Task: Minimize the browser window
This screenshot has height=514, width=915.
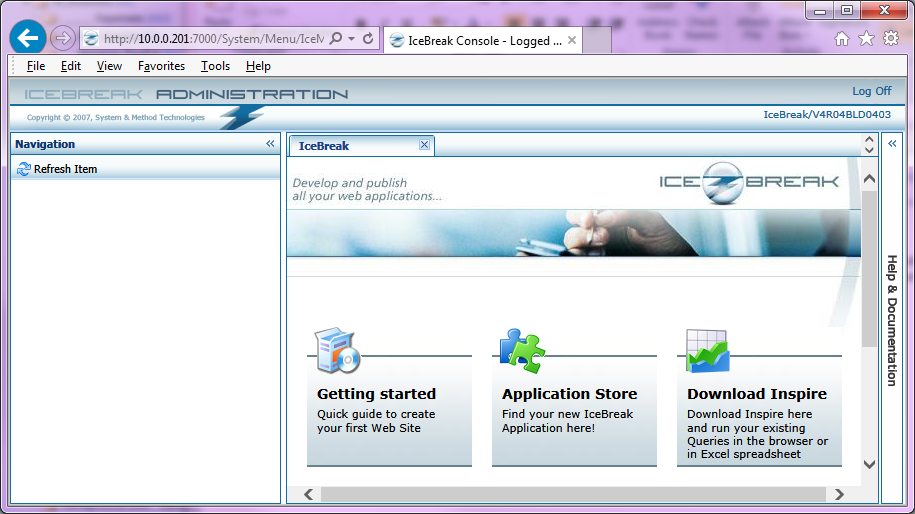Action: click(819, 11)
